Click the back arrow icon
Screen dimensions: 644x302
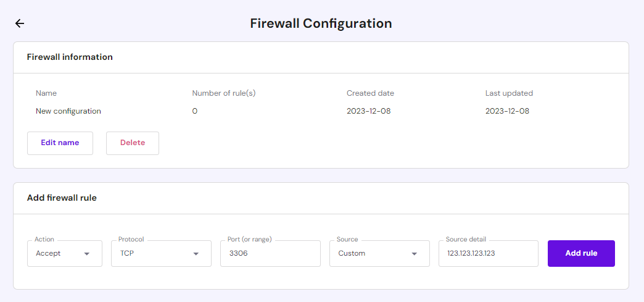[x=20, y=23]
